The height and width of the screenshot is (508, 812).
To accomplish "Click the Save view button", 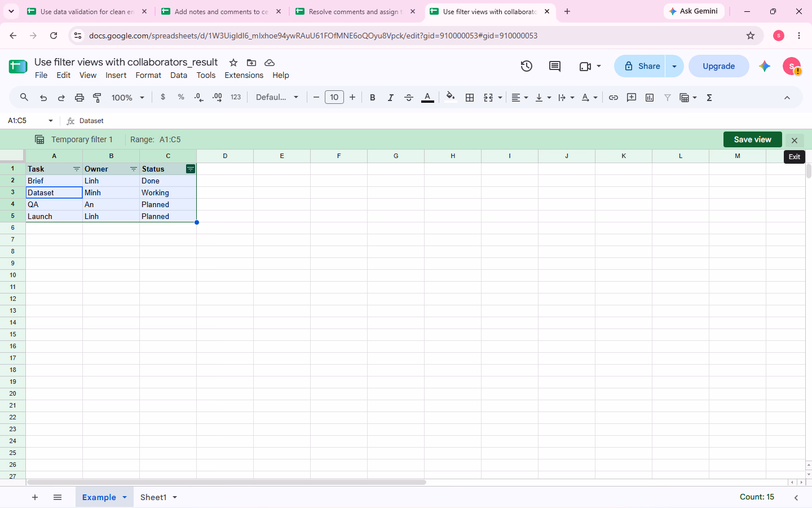I will [x=752, y=139].
